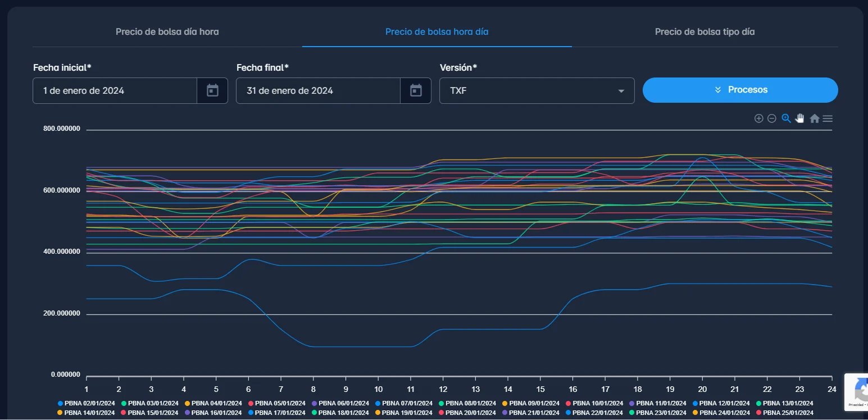Open calendar picker for Fecha inicial
The height and width of the screenshot is (420, 868).
(x=212, y=90)
